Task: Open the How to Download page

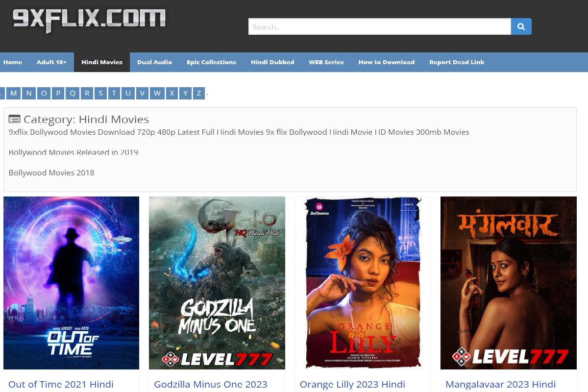Action: (386, 62)
